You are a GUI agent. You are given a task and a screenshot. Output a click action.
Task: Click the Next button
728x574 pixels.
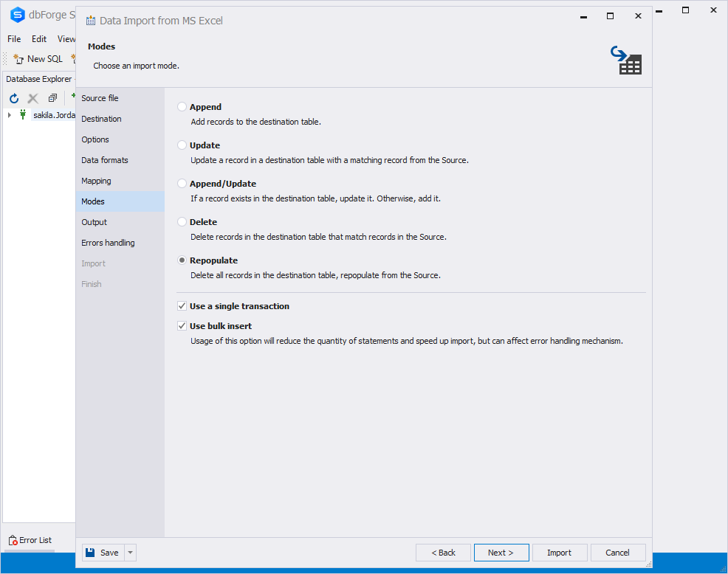click(x=501, y=553)
